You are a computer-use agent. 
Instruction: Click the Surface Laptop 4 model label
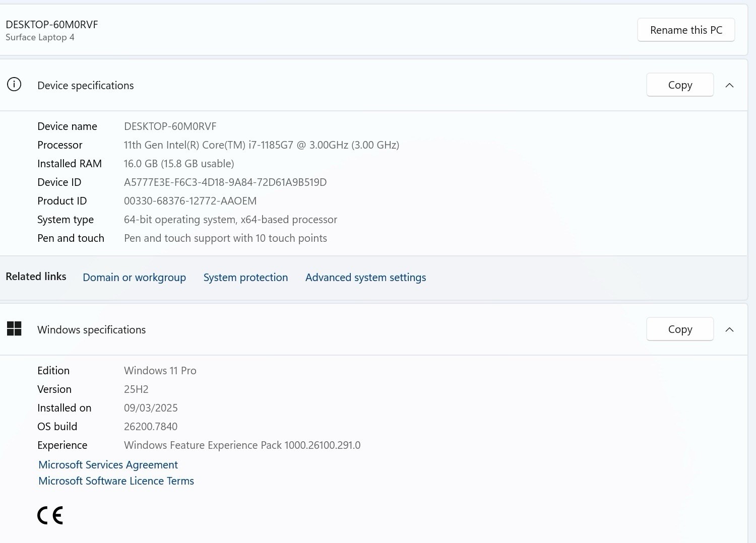tap(40, 37)
